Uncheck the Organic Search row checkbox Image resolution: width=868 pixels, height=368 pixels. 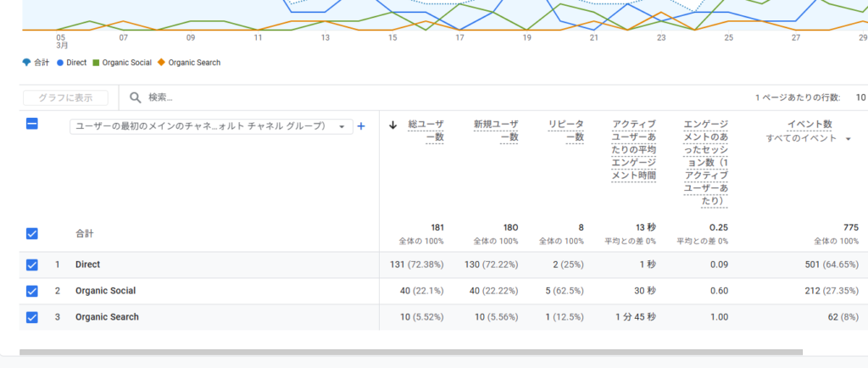click(x=32, y=317)
